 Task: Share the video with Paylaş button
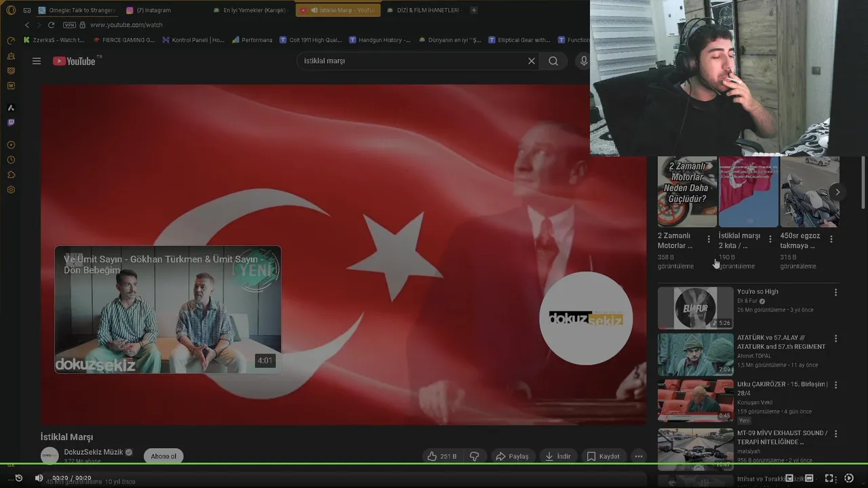coord(512,456)
